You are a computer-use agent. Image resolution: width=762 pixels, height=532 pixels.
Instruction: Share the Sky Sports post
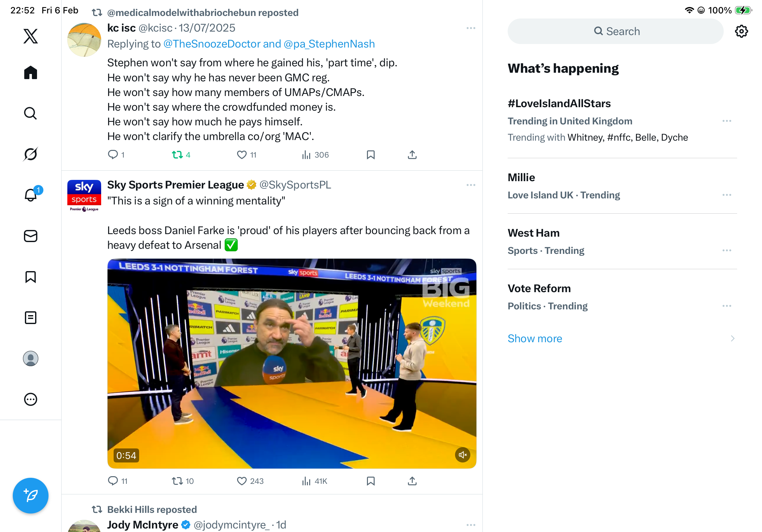412,481
